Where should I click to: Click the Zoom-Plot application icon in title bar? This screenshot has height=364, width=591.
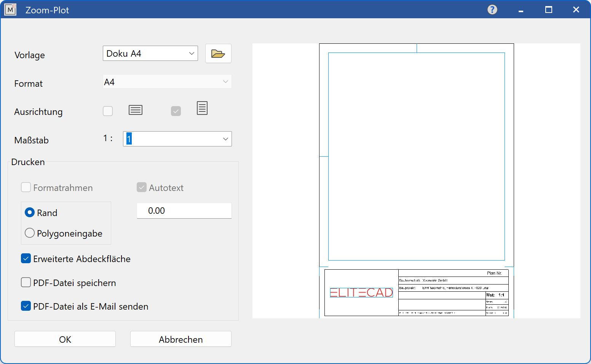click(10, 10)
